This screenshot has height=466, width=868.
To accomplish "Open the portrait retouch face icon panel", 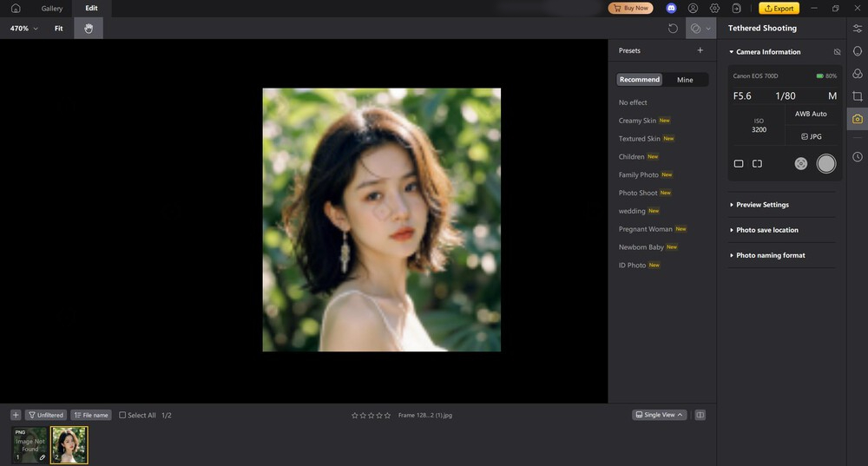I will tap(857, 51).
